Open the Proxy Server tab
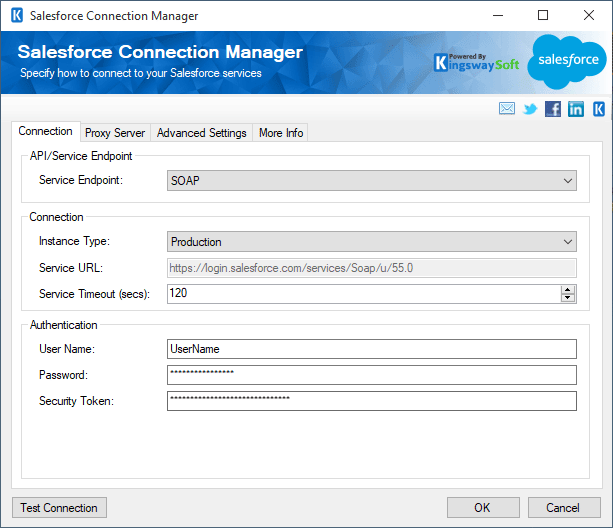This screenshot has height=528, width=613. point(115,133)
